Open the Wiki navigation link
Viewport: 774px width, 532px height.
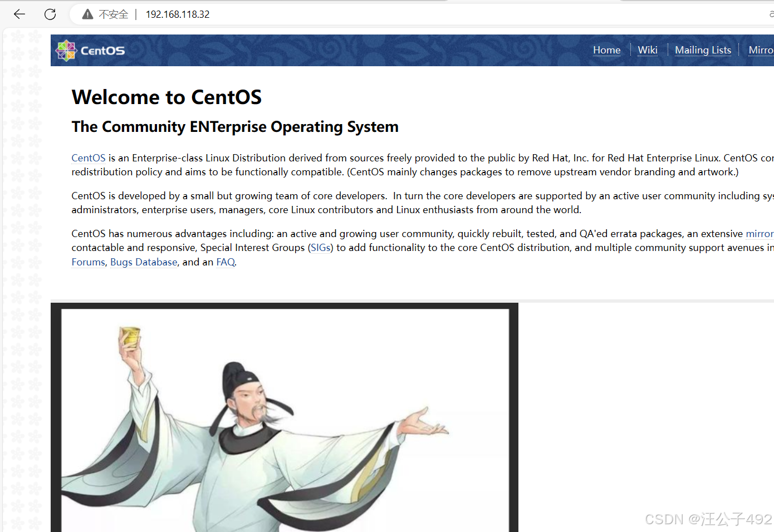(648, 50)
